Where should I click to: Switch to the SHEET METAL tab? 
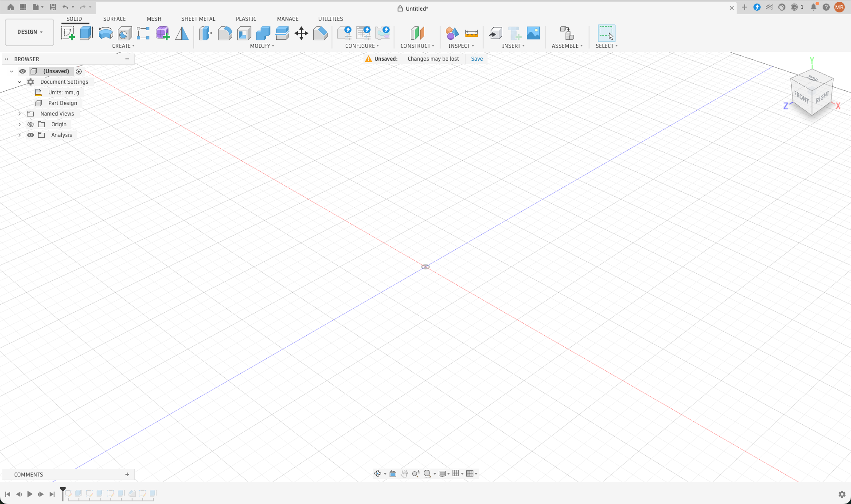pos(198,19)
